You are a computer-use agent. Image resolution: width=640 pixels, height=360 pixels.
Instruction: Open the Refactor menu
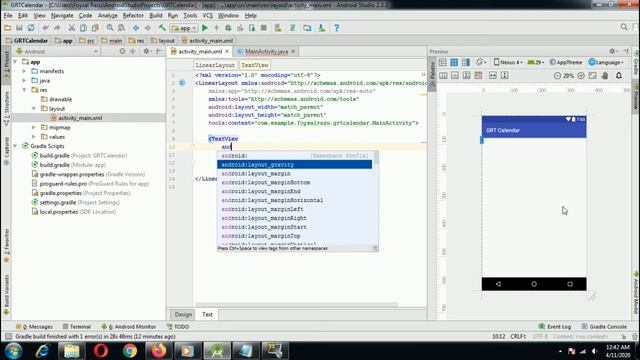coord(133,16)
